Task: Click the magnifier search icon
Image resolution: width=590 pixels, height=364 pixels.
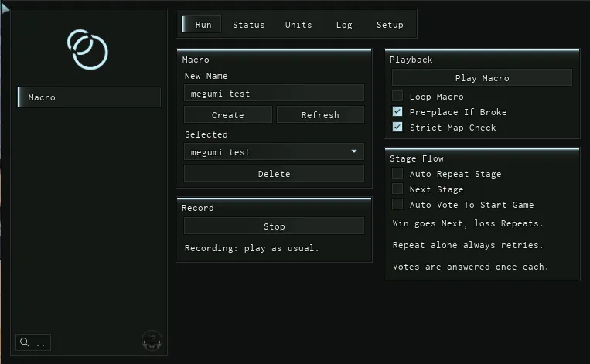Action: click(x=25, y=342)
